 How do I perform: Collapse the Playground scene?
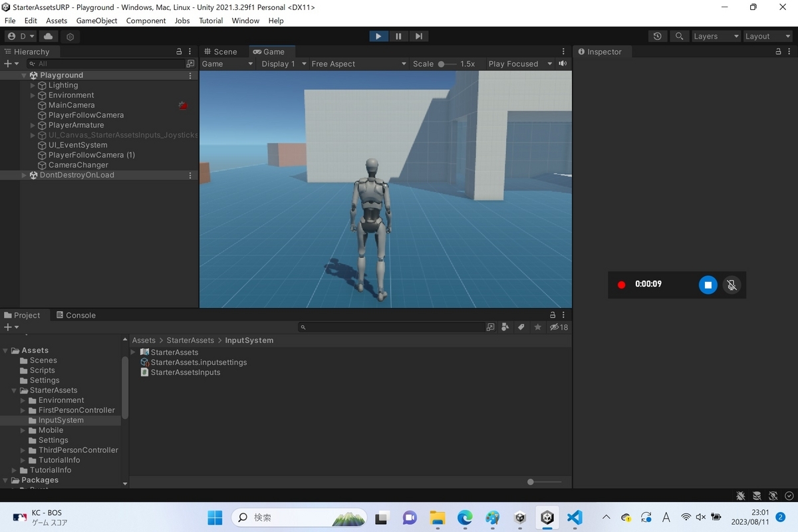click(24, 76)
